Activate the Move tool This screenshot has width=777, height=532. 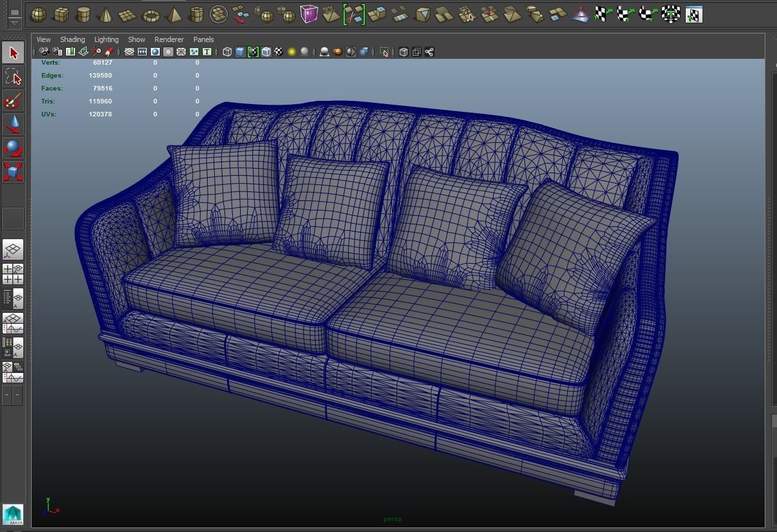[x=13, y=125]
